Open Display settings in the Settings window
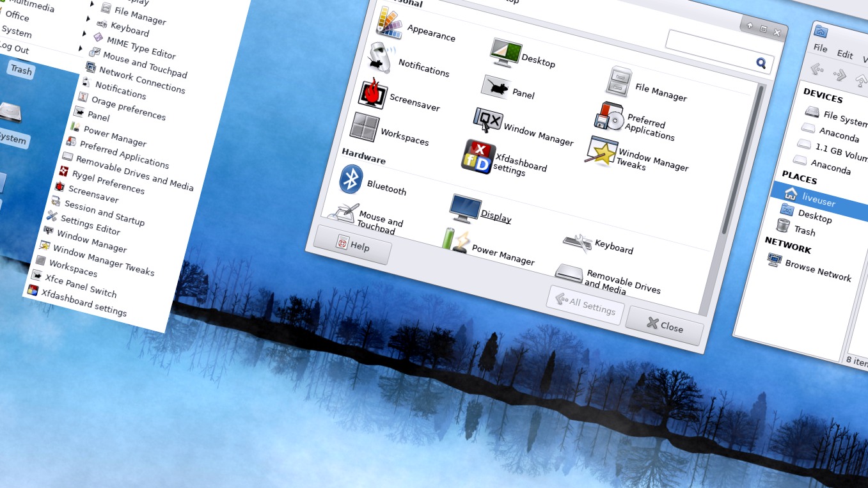 tap(464, 209)
